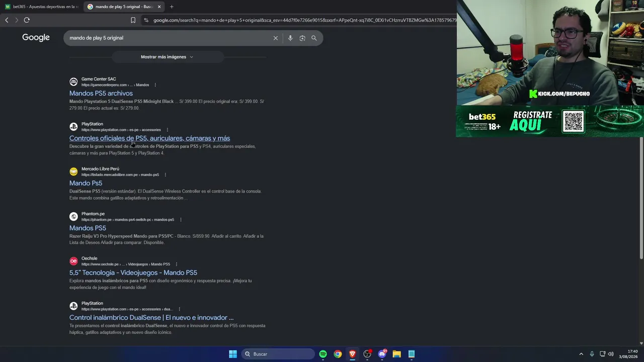Image resolution: width=644 pixels, height=362 pixels.
Task: Click the taskbar 'Buscar' search box
Action: click(278, 354)
